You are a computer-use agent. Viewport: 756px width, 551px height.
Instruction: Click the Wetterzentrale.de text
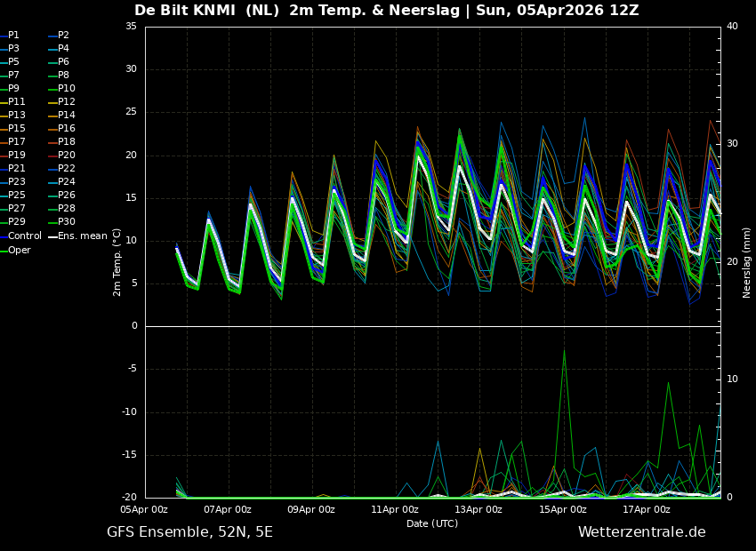tap(641, 532)
